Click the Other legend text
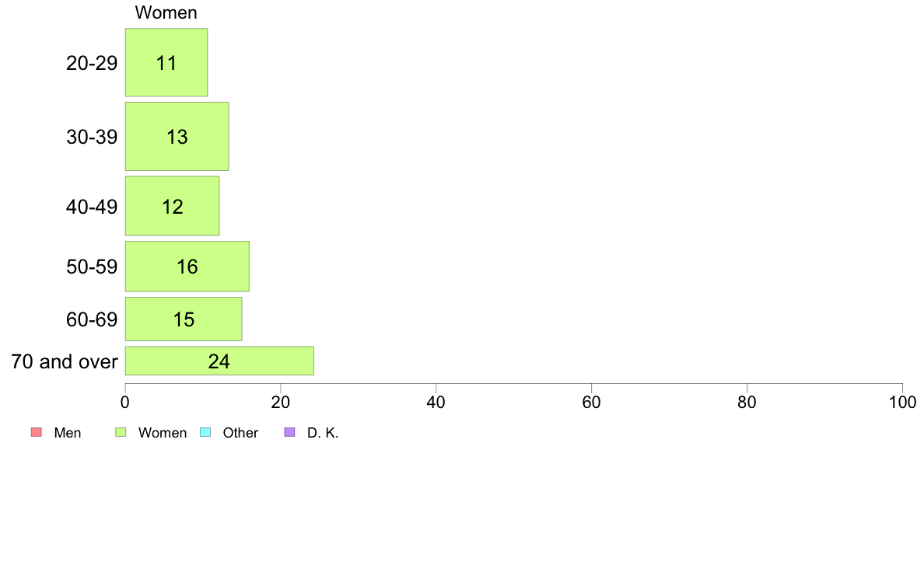Screen dimensions: 924x572 (x=240, y=432)
